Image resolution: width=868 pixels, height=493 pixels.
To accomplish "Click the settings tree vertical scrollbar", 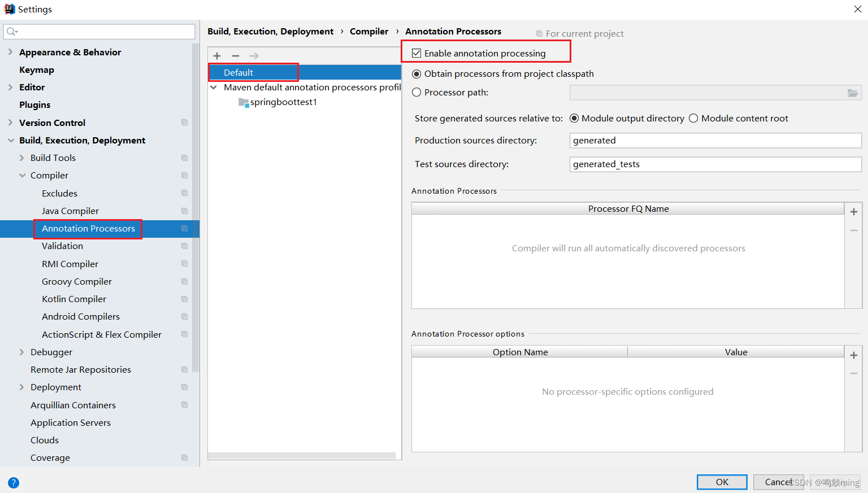I will (x=196, y=207).
